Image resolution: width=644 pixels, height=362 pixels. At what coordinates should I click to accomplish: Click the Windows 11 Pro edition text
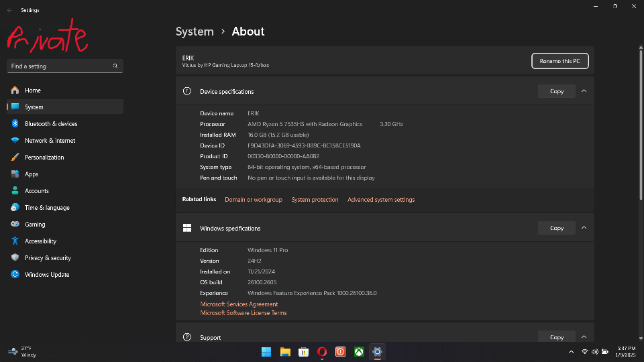pos(268,250)
